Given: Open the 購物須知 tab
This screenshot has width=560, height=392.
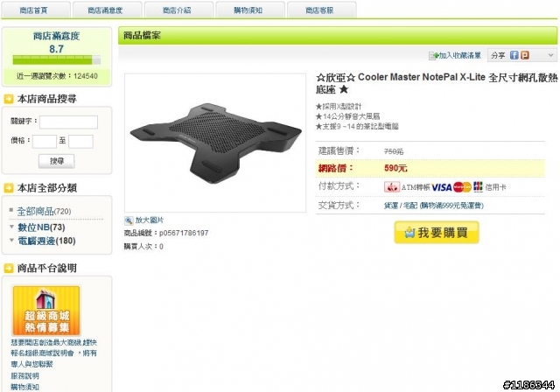Looking at the screenshot, I should (250, 10).
